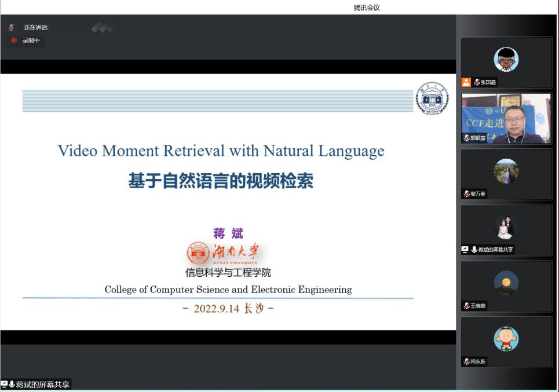The image size is (559, 392).
Task: Select 窦万春's landscape avatar
Action: (506, 171)
